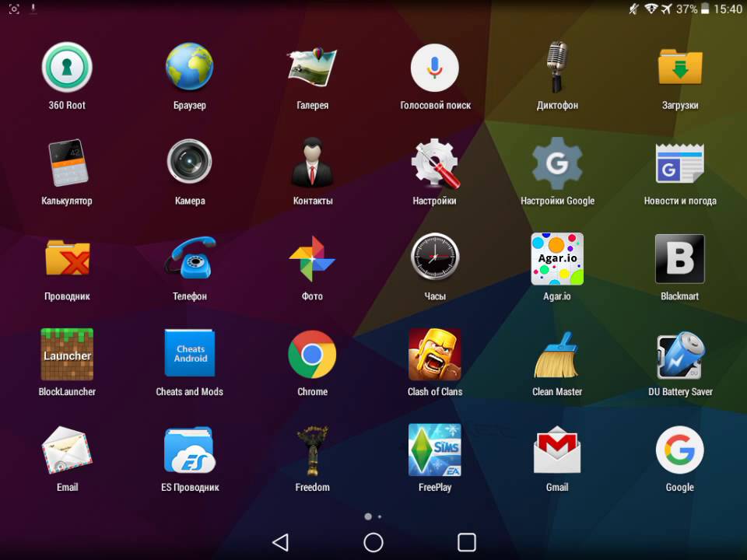
Task: Open the Clean Master app
Action: click(x=557, y=355)
